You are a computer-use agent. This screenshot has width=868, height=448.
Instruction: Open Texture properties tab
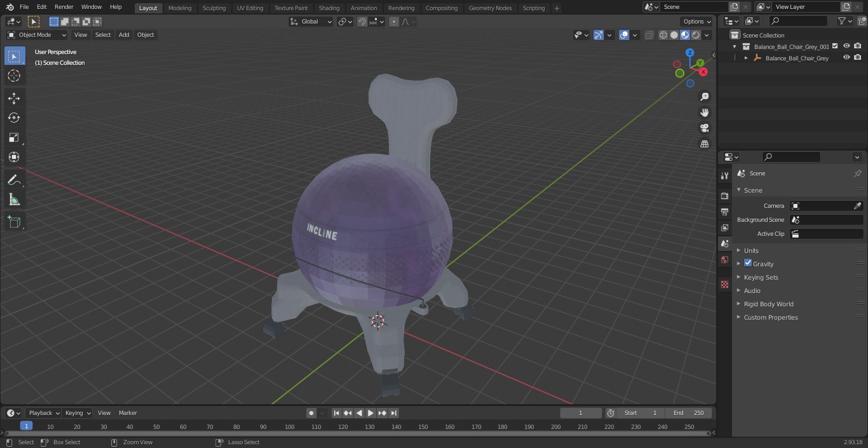click(x=724, y=284)
